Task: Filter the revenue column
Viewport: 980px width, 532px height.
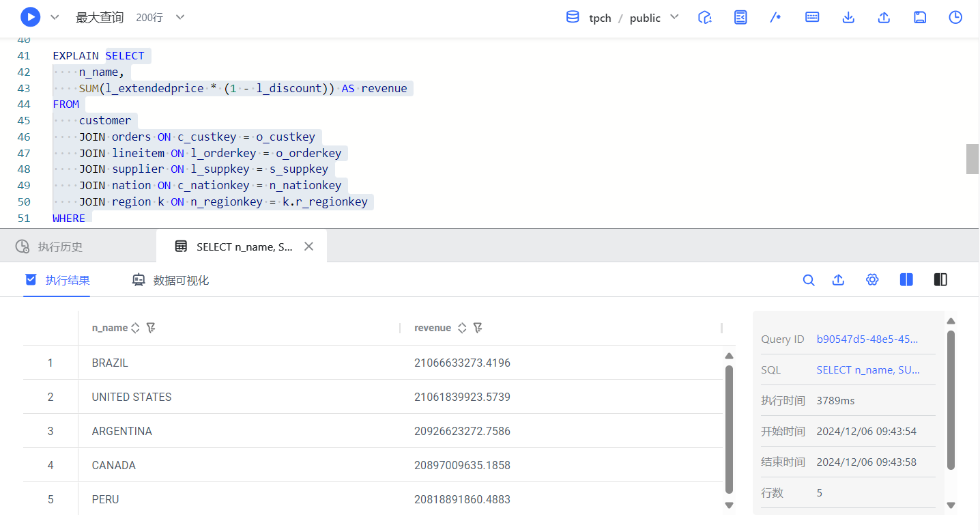Action: pos(478,328)
